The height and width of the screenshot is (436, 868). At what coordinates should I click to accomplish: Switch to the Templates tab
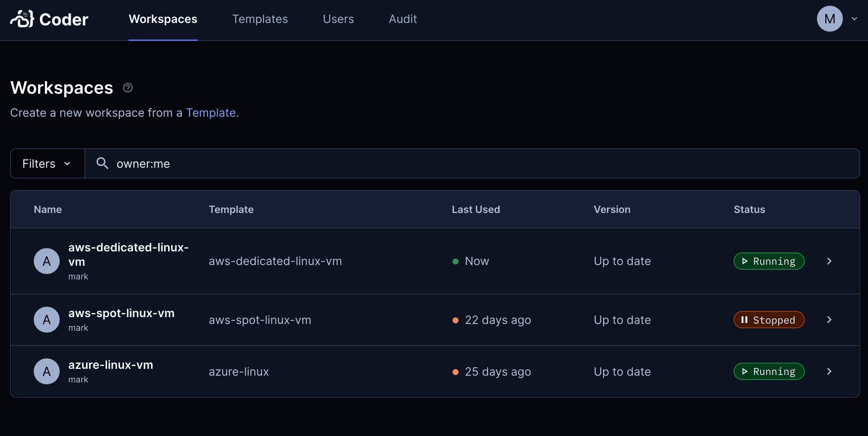(x=260, y=19)
